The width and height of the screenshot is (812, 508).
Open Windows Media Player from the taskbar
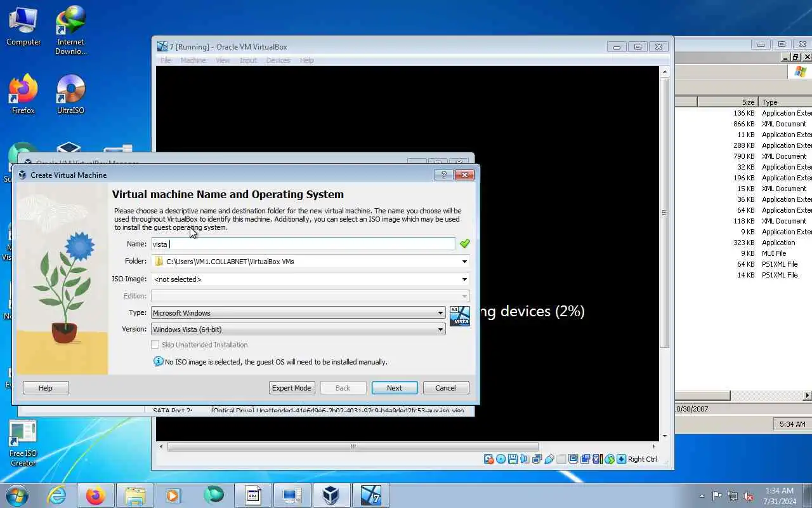(x=173, y=495)
